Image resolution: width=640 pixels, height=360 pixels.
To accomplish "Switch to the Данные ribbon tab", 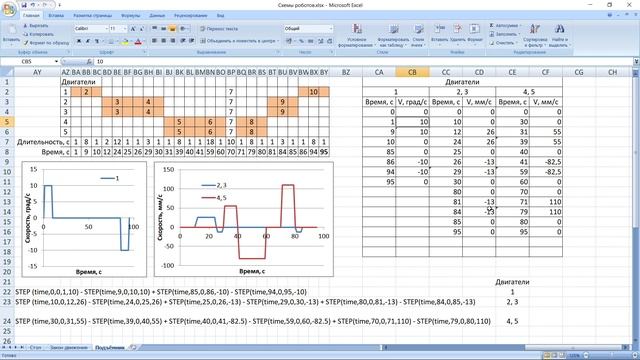I will [157, 16].
